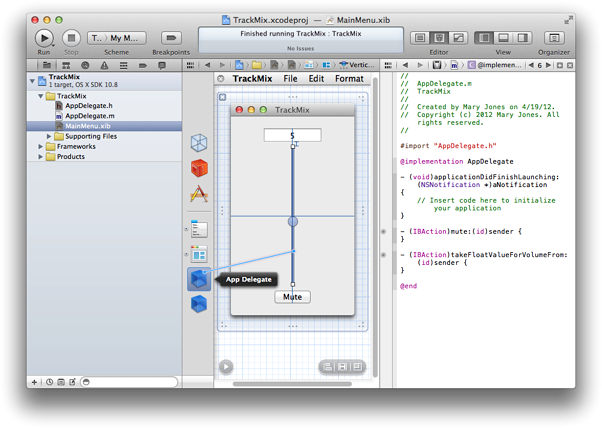This screenshot has width=602, height=428.
Task: Toggle the utilities pane view button
Action: coord(523,38)
